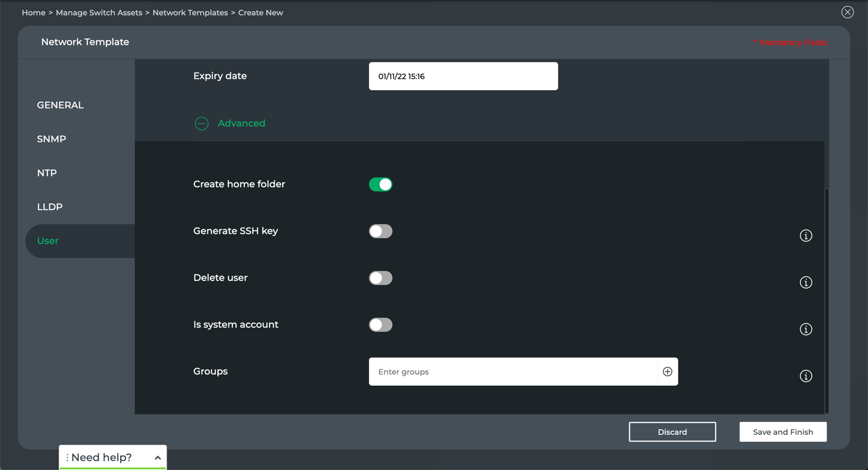Viewport: 868px width, 470px height.
Task: Click the plus icon to add group
Action: 667,372
